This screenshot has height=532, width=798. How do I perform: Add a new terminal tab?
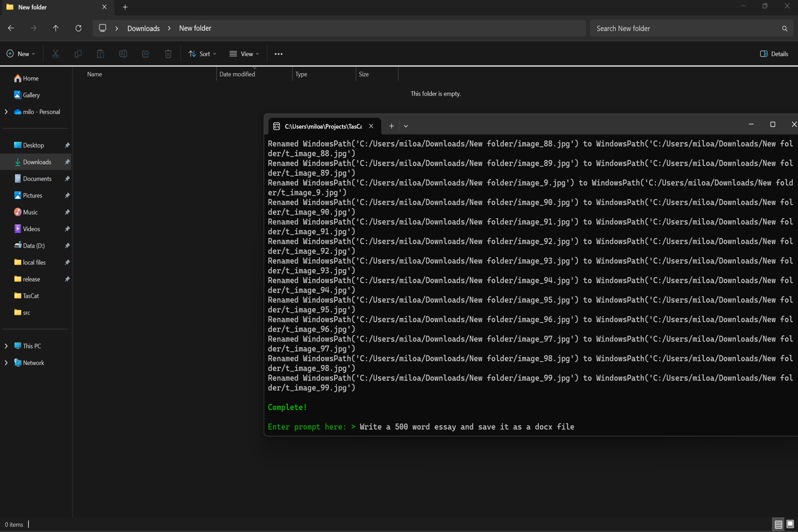pyautogui.click(x=391, y=126)
